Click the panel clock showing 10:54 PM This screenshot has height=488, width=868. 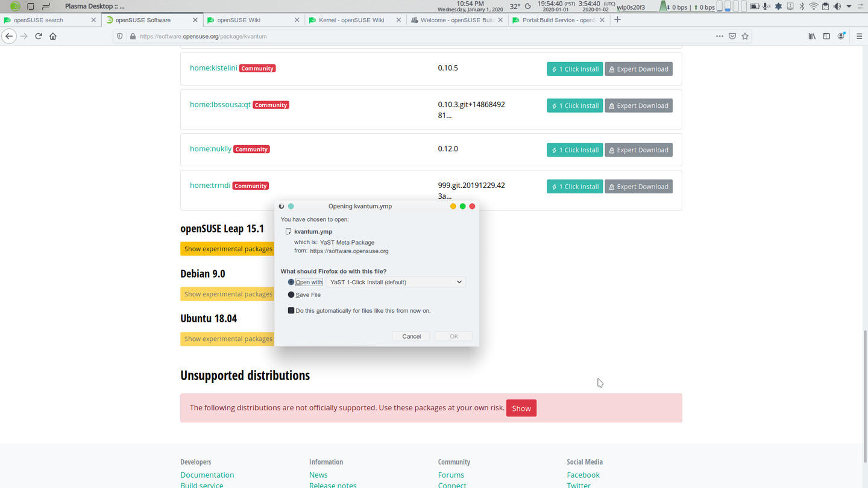tap(470, 7)
